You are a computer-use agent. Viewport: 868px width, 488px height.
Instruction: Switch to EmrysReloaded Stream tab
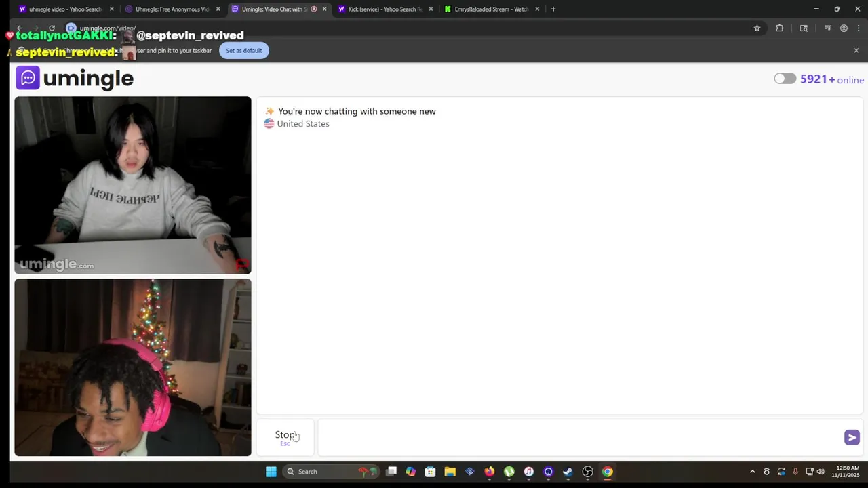coord(492,9)
